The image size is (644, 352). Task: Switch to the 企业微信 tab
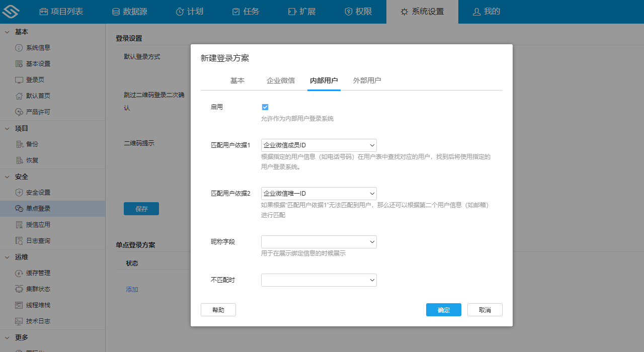pyautogui.click(x=280, y=80)
